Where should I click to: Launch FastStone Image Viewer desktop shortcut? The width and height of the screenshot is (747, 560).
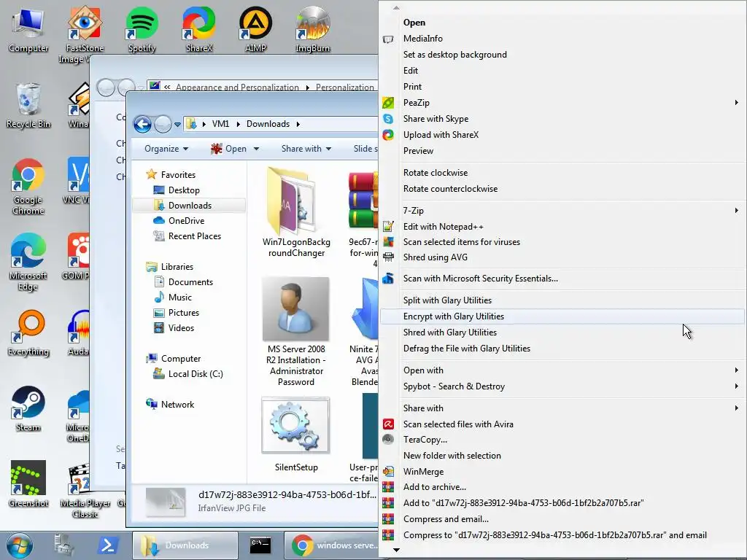[85, 34]
